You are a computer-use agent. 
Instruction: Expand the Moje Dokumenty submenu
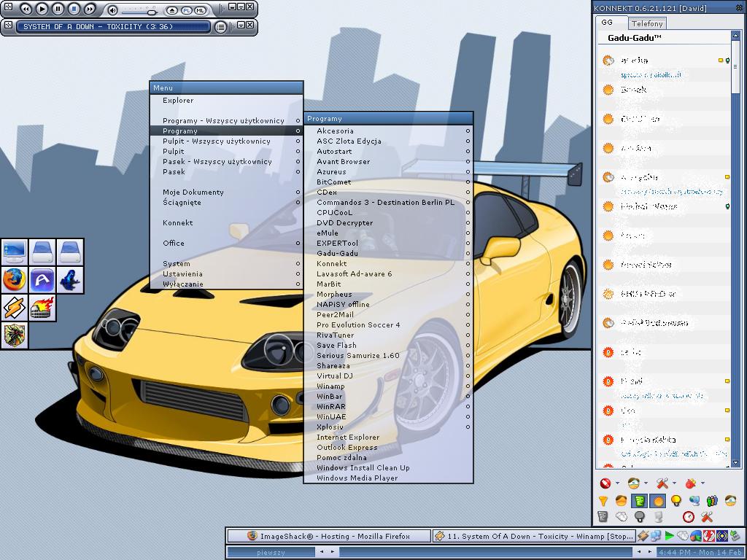coord(226,192)
